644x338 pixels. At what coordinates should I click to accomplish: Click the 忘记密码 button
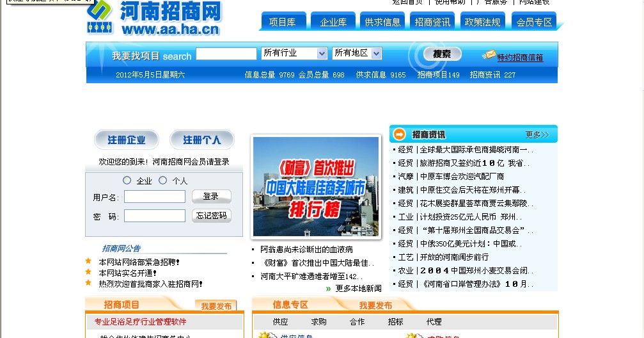tap(211, 216)
